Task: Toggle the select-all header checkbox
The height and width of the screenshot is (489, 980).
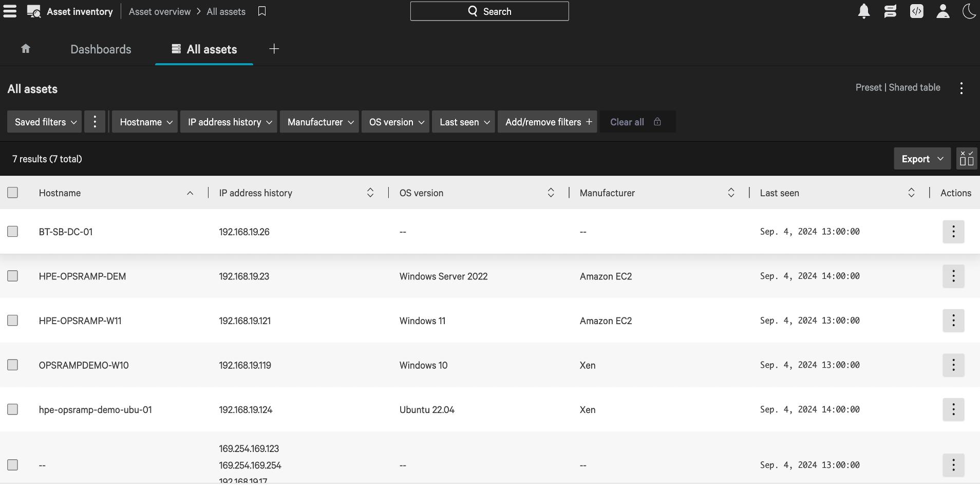Action: 13,193
